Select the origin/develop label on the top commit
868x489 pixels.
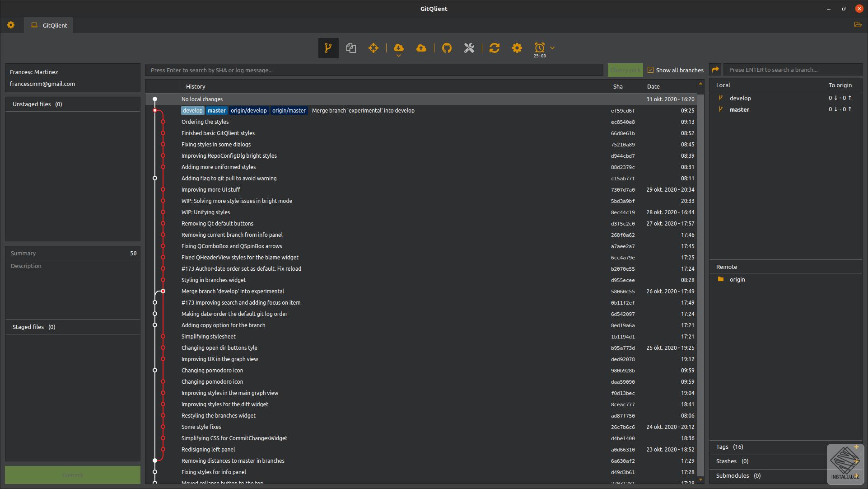coord(249,110)
